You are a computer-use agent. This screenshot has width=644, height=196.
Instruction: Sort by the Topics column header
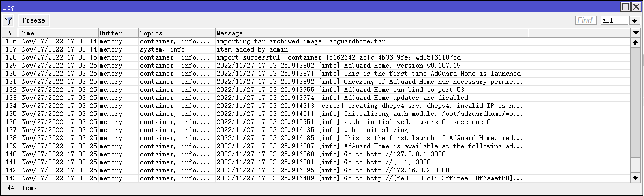click(176, 33)
